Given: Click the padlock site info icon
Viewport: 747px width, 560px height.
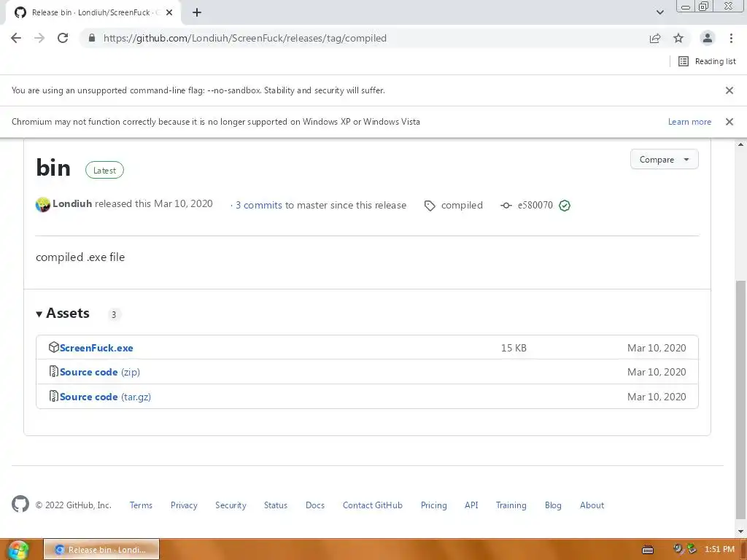Looking at the screenshot, I should [92, 38].
